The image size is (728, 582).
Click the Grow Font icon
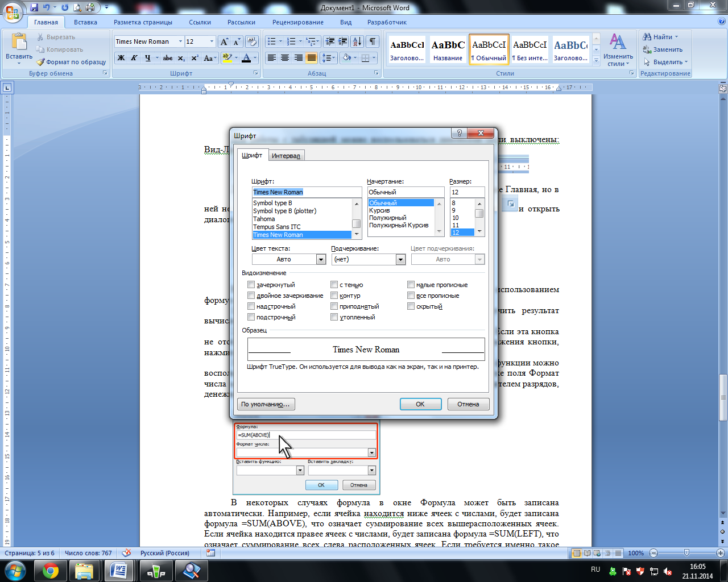point(224,41)
